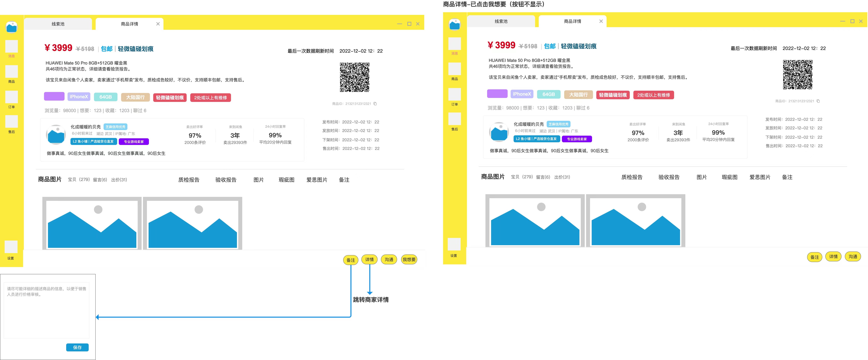Viewport: 868px width, 360px height.
Task: Open 瑕疵图 tab in right window
Action: coord(730,177)
